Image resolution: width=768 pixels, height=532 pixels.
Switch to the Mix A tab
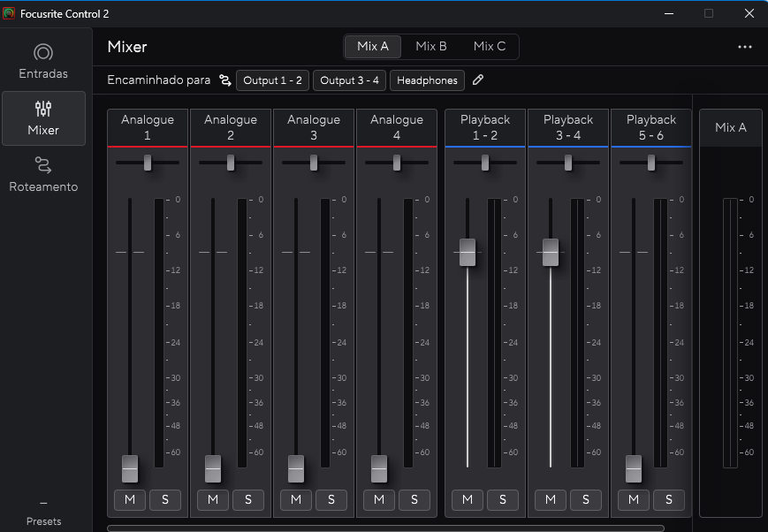pyautogui.click(x=373, y=47)
